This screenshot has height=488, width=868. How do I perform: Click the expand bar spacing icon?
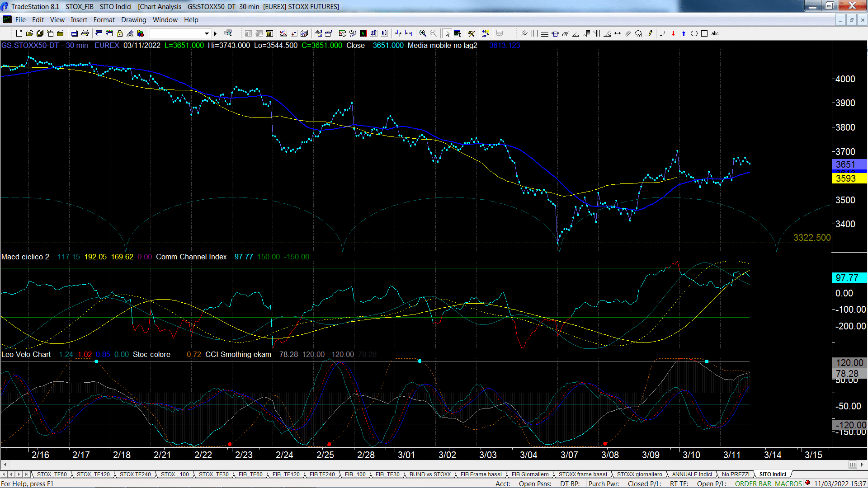pos(409,33)
